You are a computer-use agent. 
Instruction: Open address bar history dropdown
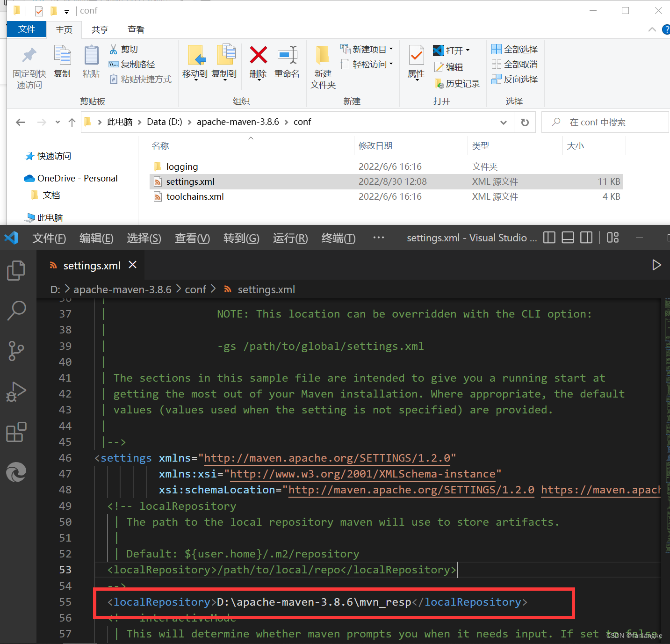click(x=504, y=123)
